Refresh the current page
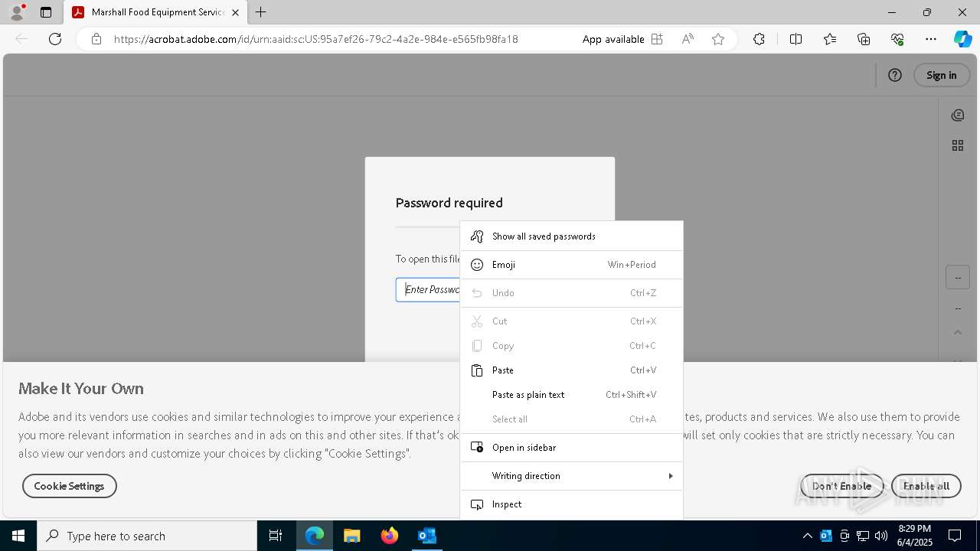Viewport: 980px width, 551px height. coord(55,39)
